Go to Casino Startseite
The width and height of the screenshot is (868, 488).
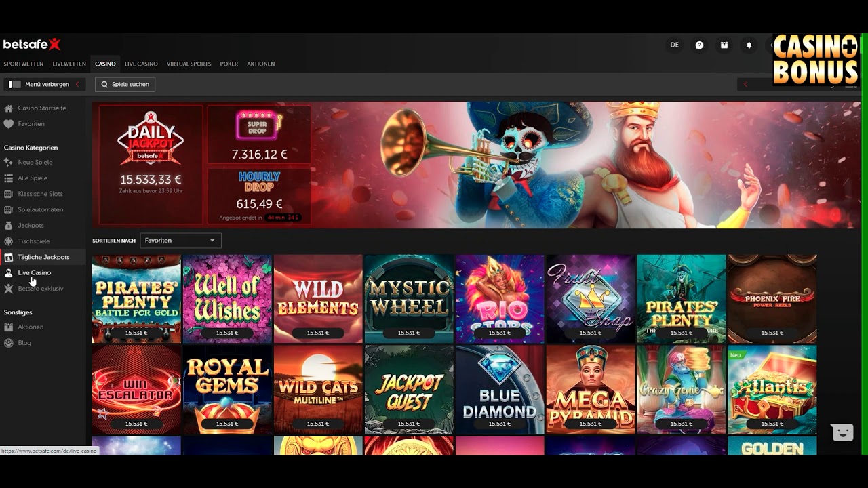tap(42, 108)
